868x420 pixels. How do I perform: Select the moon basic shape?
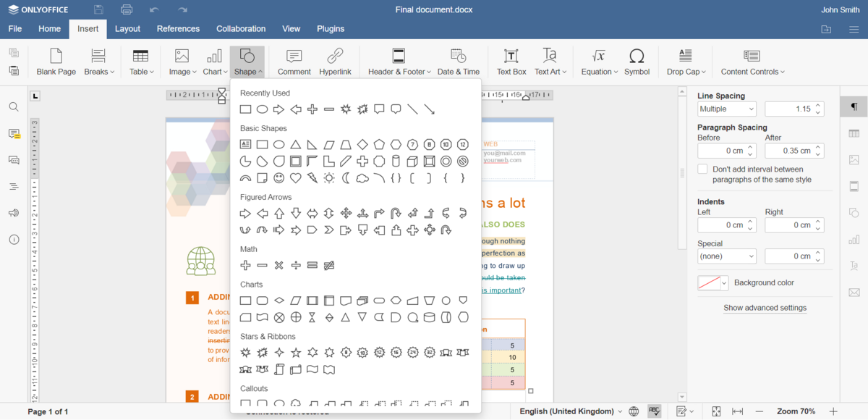click(346, 178)
